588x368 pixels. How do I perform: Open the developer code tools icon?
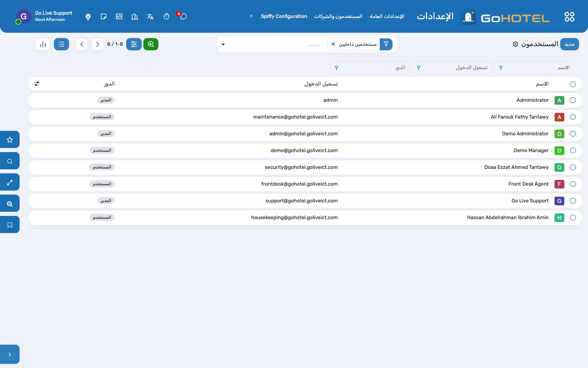tap(119, 16)
